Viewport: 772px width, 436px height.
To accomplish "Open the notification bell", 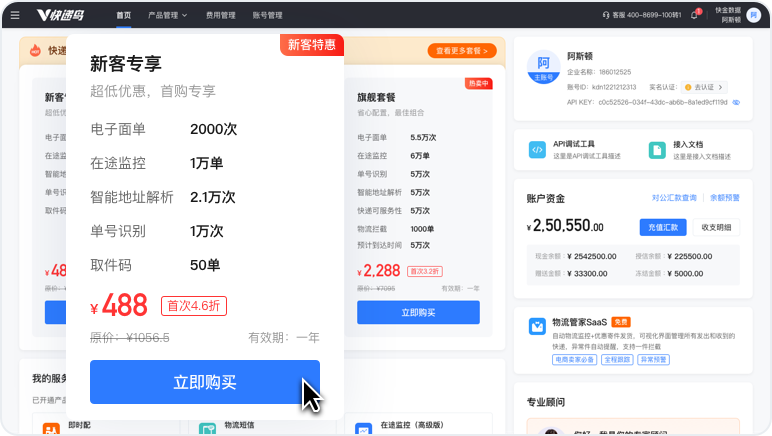I will (695, 15).
